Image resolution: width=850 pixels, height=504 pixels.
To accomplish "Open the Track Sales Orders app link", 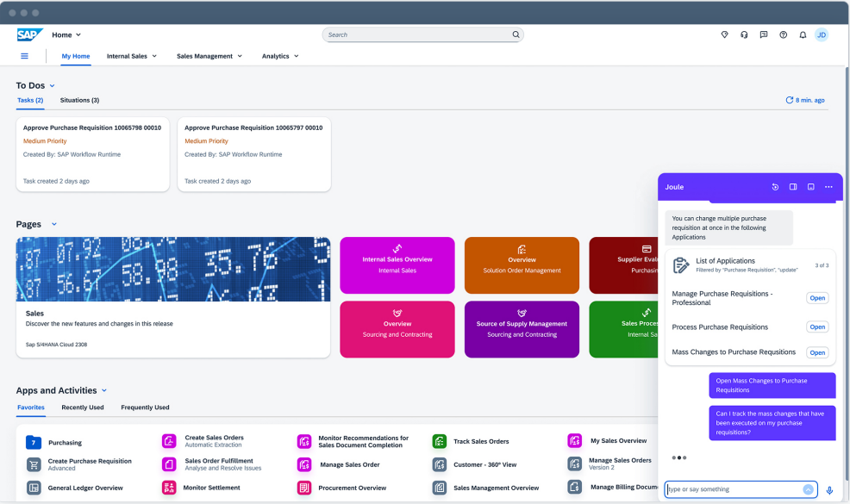I will tap(480, 442).
